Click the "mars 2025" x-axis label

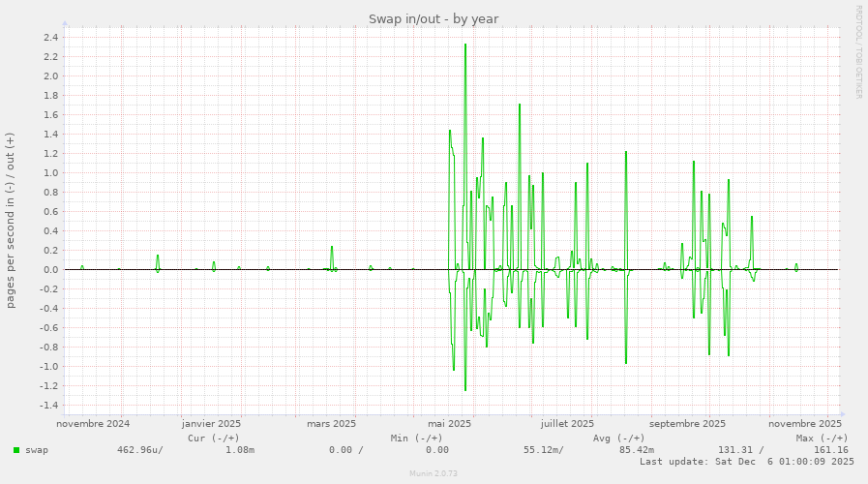(331, 423)
